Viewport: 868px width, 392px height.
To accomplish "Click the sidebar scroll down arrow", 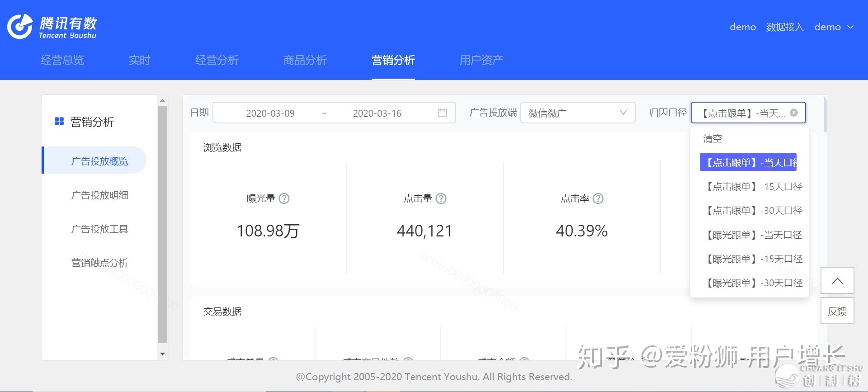I will (163, 354).
